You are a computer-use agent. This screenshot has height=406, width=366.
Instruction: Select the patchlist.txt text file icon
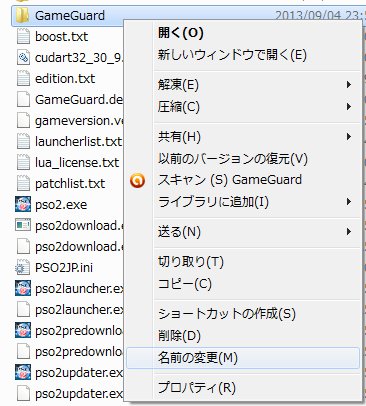click(23, 183)
